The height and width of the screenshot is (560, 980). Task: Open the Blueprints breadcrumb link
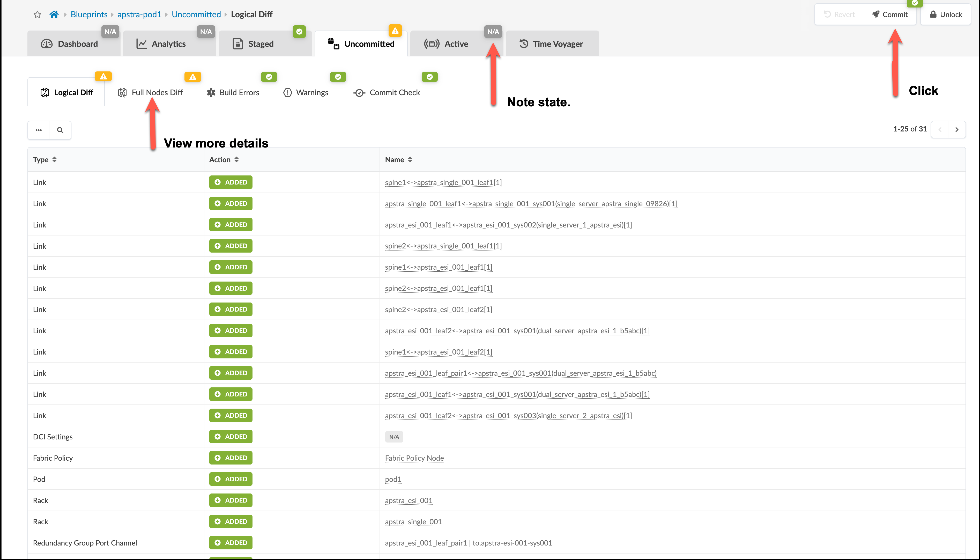point(89,14)
